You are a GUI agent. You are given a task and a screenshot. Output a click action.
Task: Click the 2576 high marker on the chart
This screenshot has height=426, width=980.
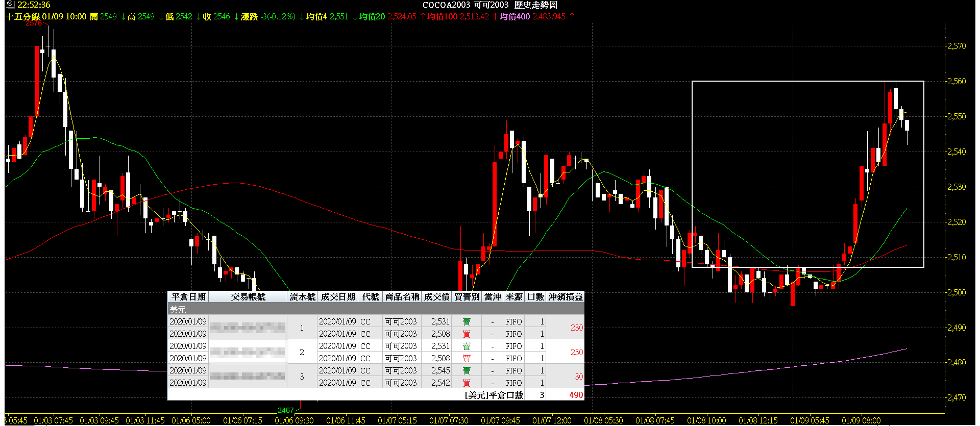(34, 23)
